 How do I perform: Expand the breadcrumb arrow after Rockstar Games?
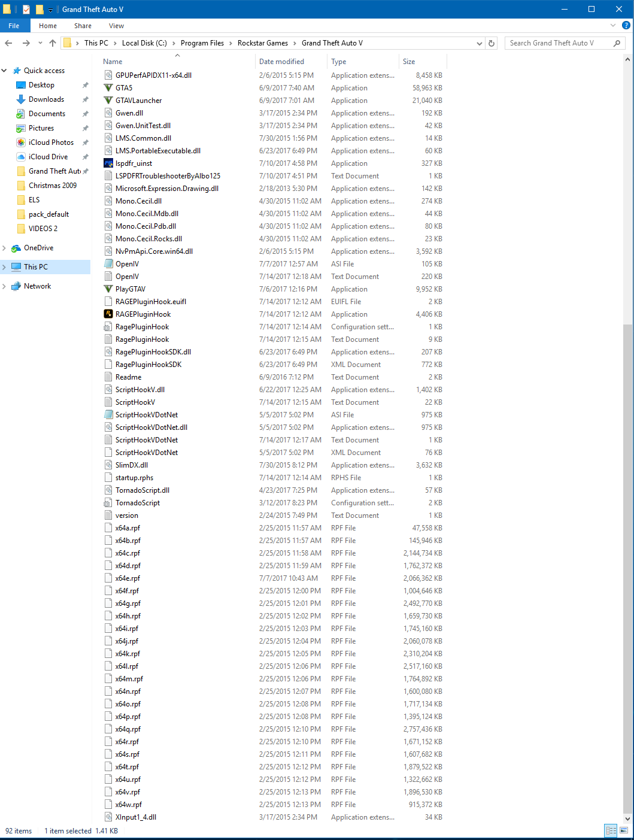(x=295, y=43)
